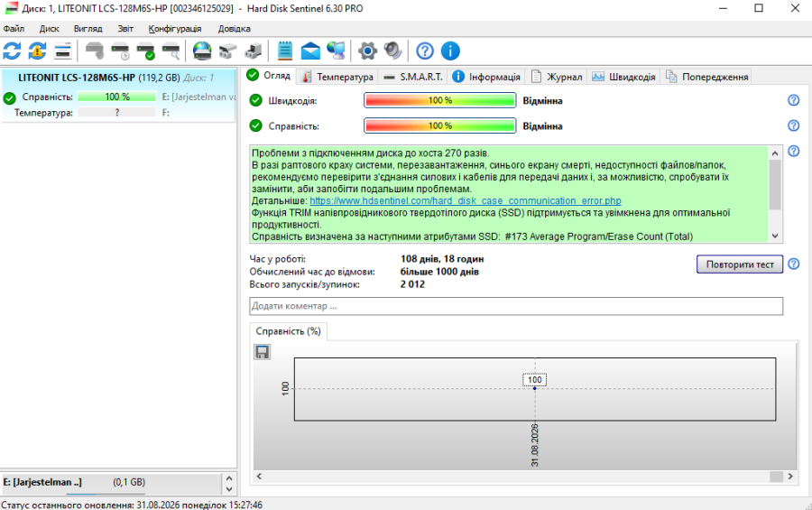Open the Вигляд menu
The height and width of the screenshot is (510, 812).
(x=88, y=29)
